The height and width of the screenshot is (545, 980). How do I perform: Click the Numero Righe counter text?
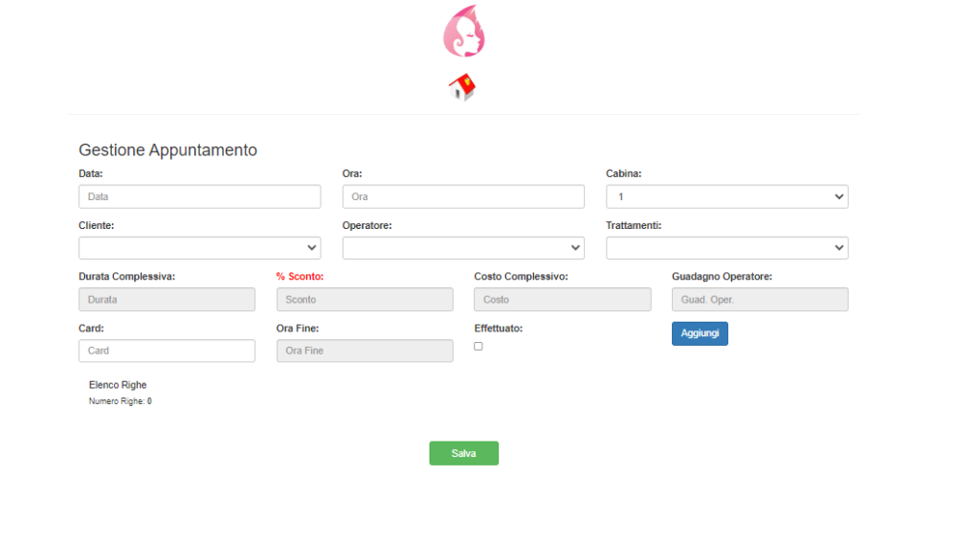click(x=120, y=401)
